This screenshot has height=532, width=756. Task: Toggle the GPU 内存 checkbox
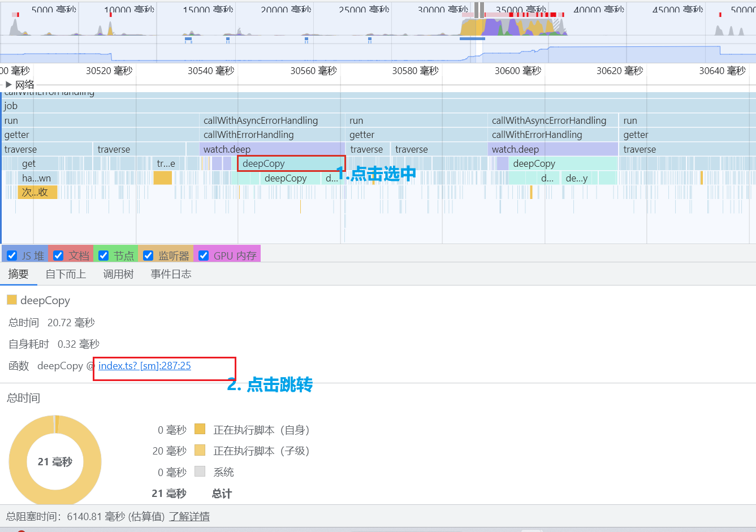coord(204,256)
